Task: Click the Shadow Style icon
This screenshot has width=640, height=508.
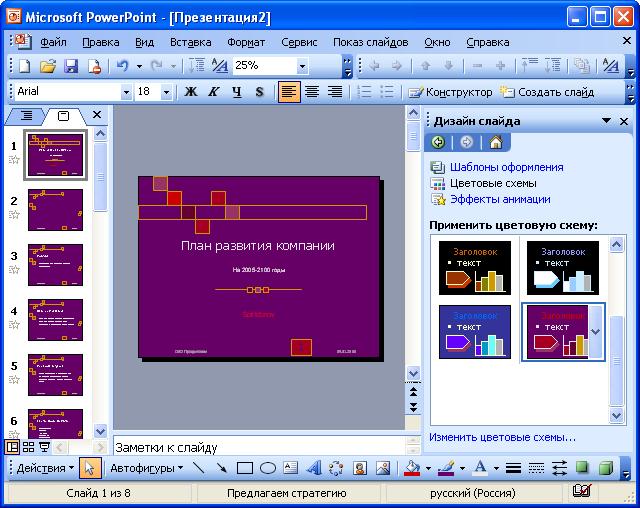Action: tap(582, 468)
